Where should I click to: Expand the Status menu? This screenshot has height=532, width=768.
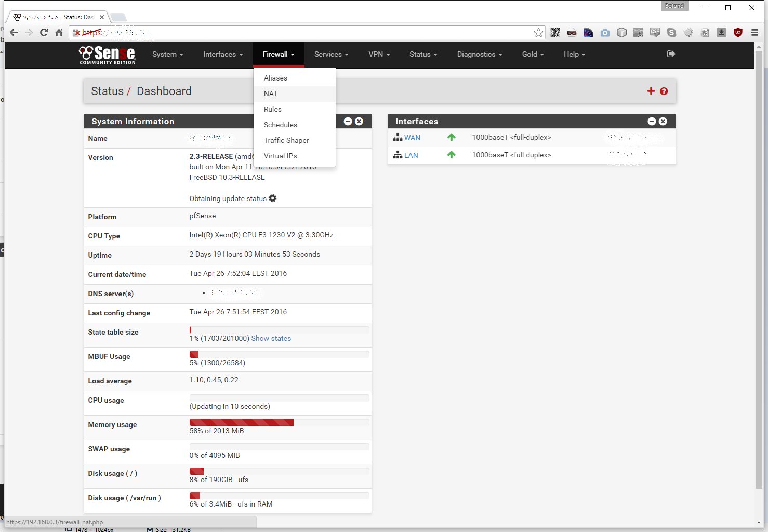tap(423, 55)
